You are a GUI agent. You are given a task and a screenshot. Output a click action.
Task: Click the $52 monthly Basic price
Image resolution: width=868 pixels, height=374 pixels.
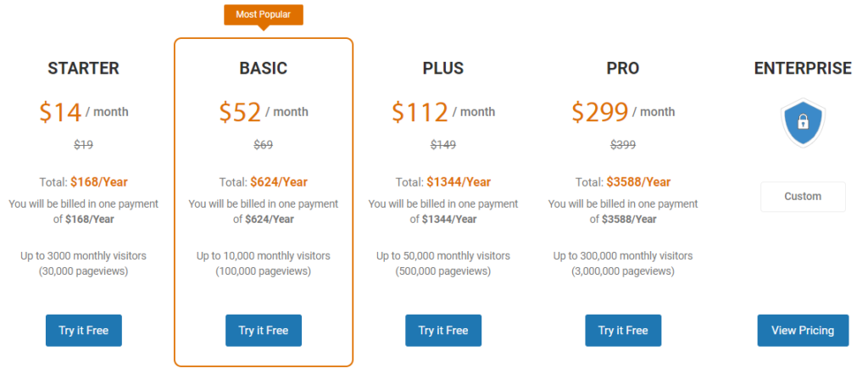point(240,112)
